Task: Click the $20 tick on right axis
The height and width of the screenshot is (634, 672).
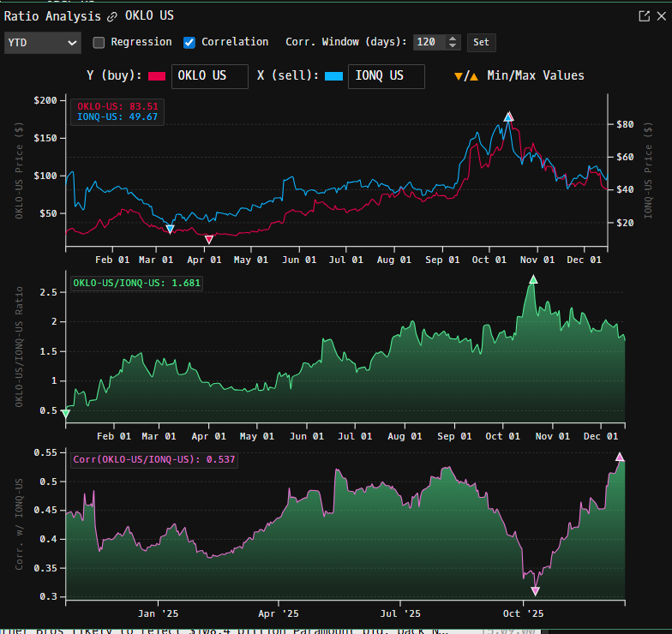Action: click(x=625, y=223)
